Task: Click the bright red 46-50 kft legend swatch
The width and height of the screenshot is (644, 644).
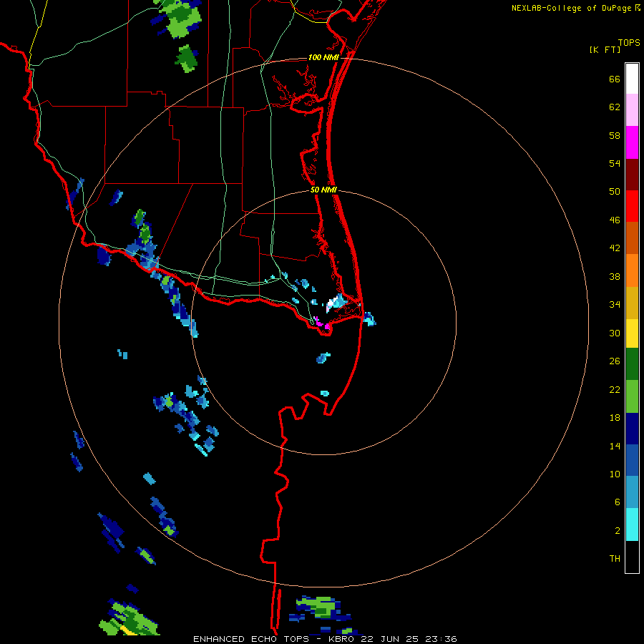Action: point(632,206)
